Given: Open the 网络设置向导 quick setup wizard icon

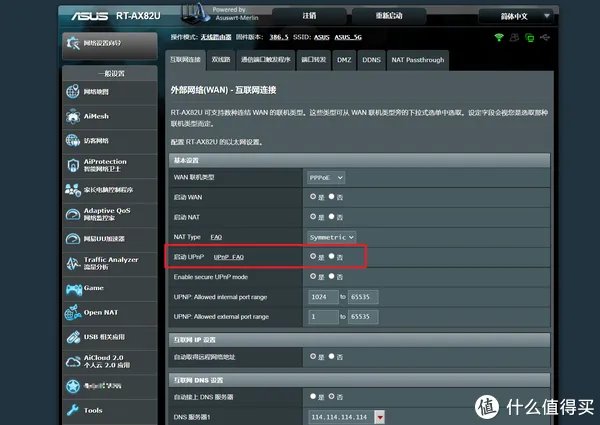Looking at the screenshot, I should (73, 43).
